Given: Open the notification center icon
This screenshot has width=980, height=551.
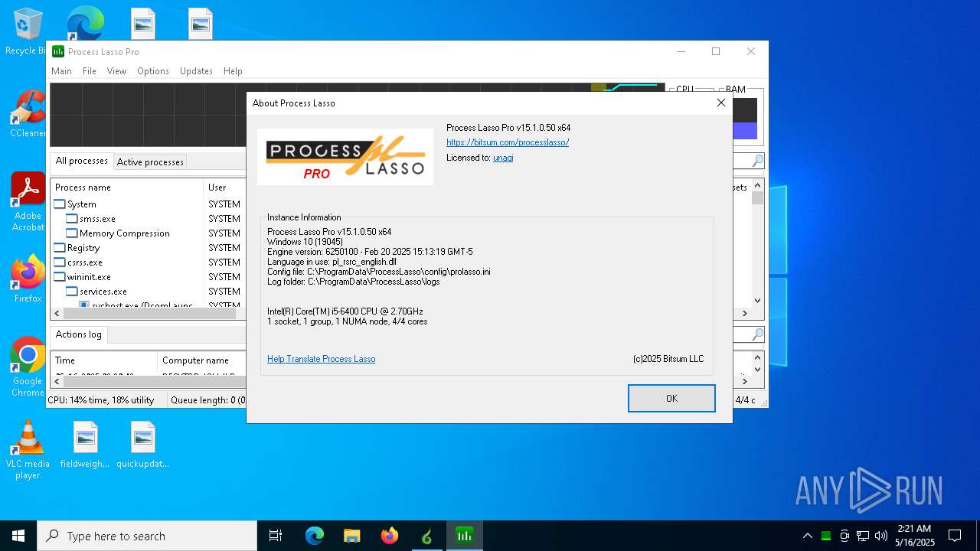Looking at the screenshot, I should [x=955, y=536].
